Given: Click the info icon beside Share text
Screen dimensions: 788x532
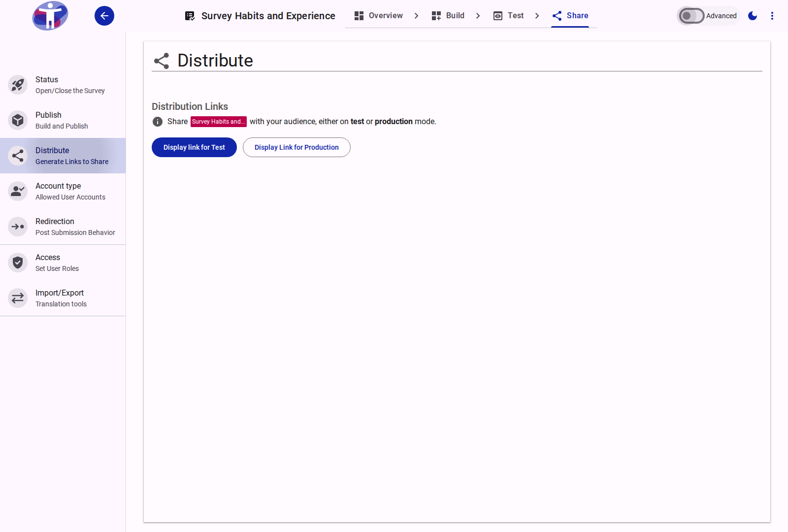Looking at the screenshot, I should [x=158, y=122].
